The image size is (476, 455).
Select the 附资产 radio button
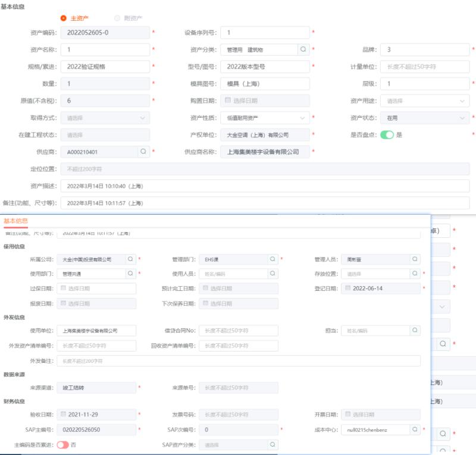[x=117, y=18]
